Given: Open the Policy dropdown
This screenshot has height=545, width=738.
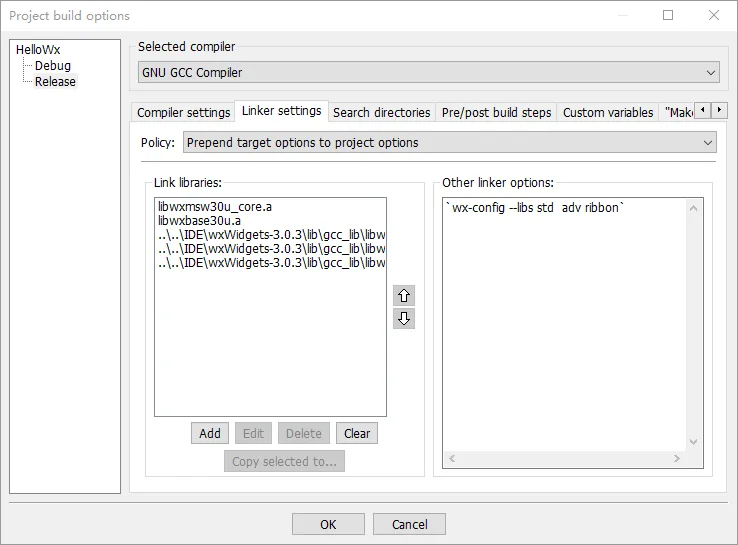Looking at the screenshot, I should (449, 142).
